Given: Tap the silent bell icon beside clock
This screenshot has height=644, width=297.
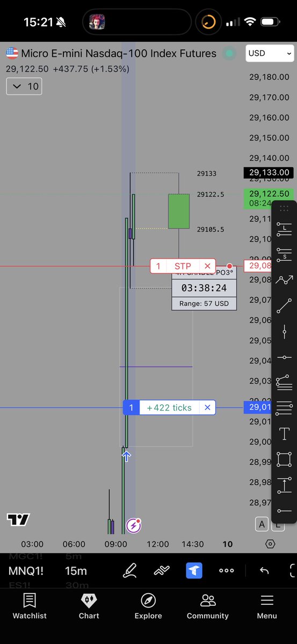Looking at the screenshot, I should click(x=62, y=23).
